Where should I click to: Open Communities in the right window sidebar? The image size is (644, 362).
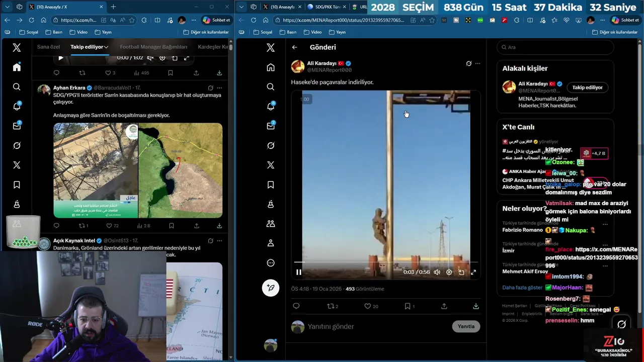[x=271, y=224]
